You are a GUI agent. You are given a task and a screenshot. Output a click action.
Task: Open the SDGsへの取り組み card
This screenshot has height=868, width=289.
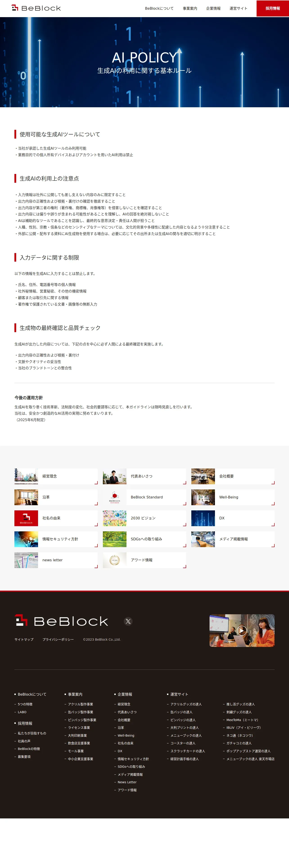pyautogui.click(x=144, y=539)
